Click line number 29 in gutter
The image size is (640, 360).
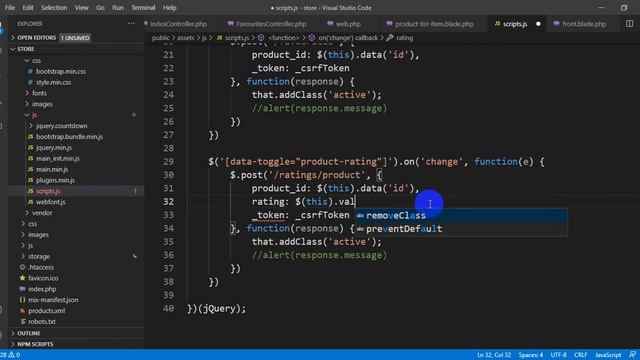pyautogui.click(x=168, y=162)
